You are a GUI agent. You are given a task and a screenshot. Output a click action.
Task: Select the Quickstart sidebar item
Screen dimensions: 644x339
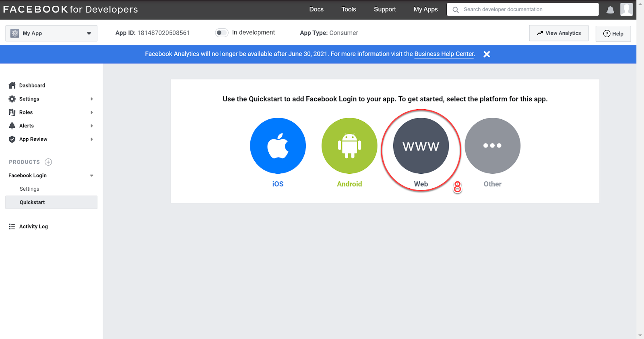(51, 202)
